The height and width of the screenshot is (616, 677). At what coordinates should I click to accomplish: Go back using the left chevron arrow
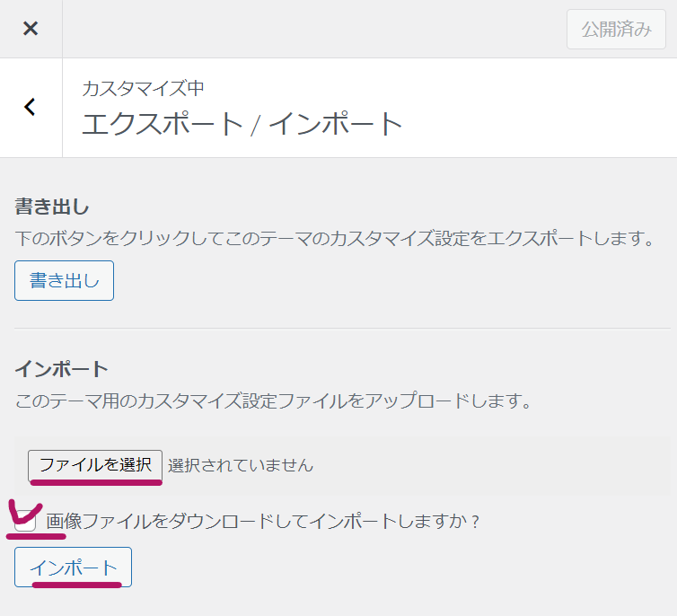[31, 108]
